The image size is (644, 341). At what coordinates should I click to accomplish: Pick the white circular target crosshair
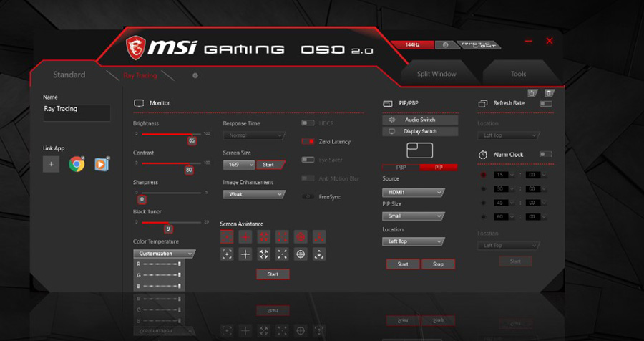pos(301,254)
